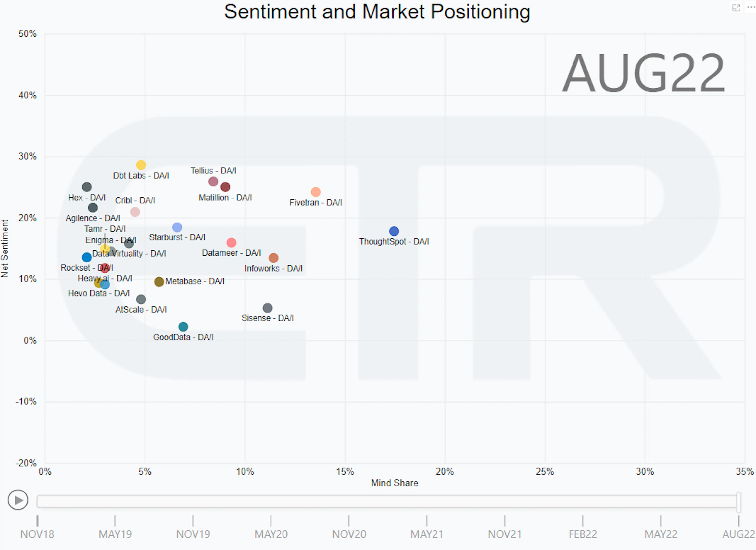Screen dimensions: 756x550
Task: Go to MAY20 timeline marker
Action: point(271,534)
